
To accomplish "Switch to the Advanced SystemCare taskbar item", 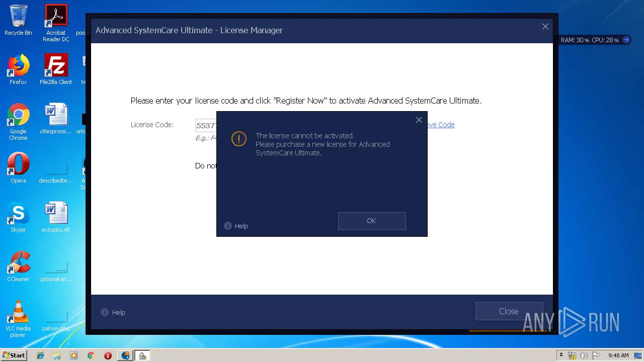I will tap(125, 355).
